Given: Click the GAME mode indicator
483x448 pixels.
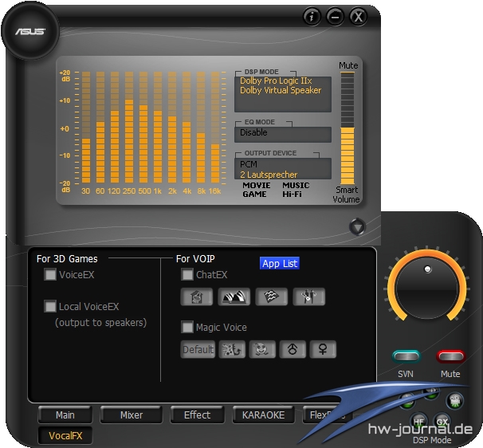Looking at the screenshot, I should (254, 195).
